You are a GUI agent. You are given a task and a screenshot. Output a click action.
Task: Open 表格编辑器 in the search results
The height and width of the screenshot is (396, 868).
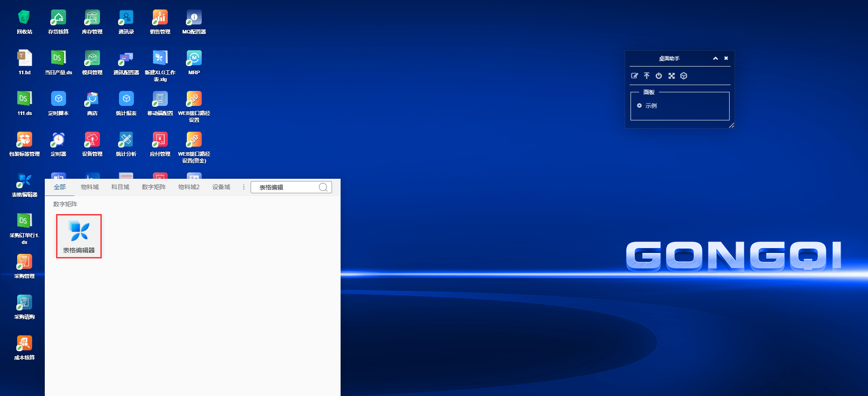pyautogui.click(x=79, y=236)
